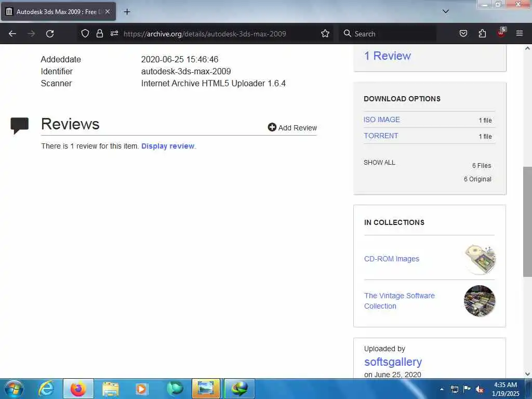Image resolution: width=532 pixels, height=399 pixels.
Task: Click the scrollbar down arrow
Action: (527, 374)
